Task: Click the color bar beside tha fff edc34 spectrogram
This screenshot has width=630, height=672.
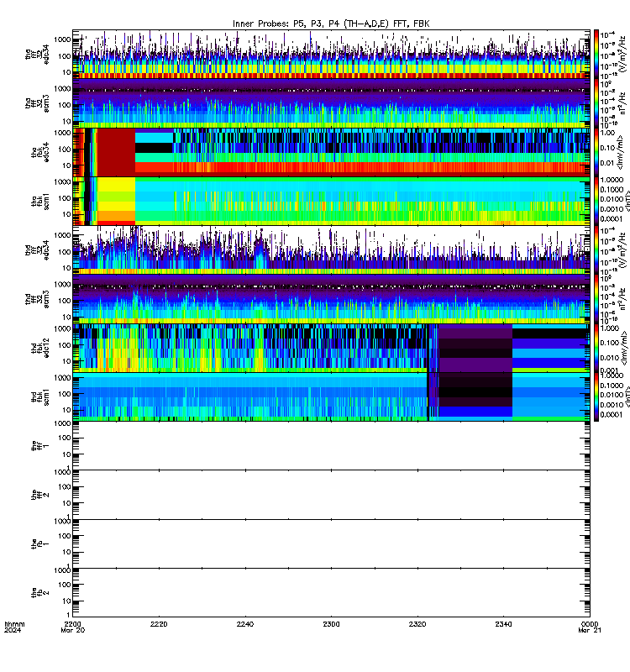Action: pyautogui.click(x=596, y=54)
